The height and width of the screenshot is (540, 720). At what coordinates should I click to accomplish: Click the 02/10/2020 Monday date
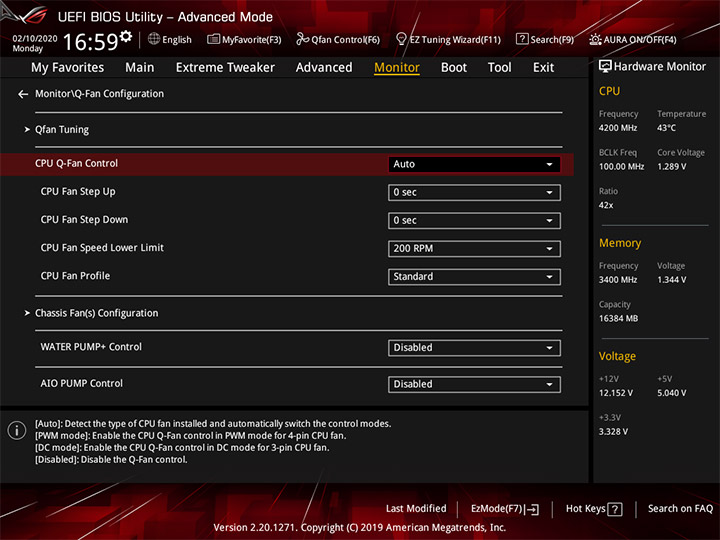click(x=34, y=44)
